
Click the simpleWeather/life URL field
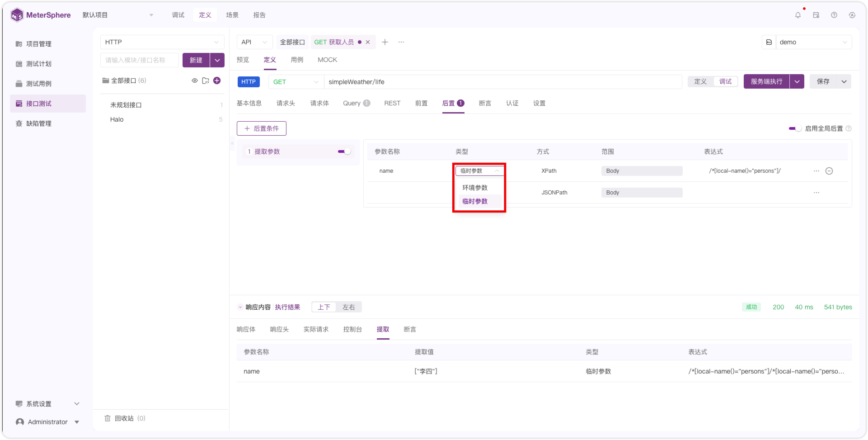pos(503,82)
